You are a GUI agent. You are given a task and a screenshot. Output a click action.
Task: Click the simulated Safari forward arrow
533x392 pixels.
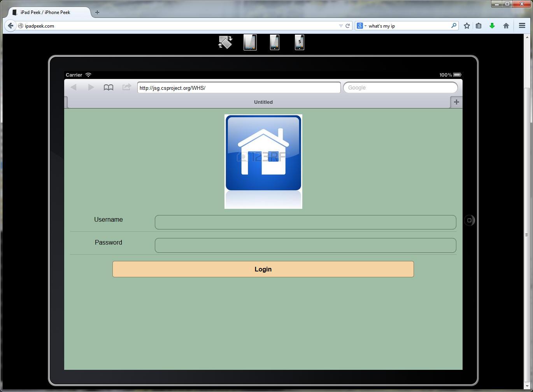point(91,87)
